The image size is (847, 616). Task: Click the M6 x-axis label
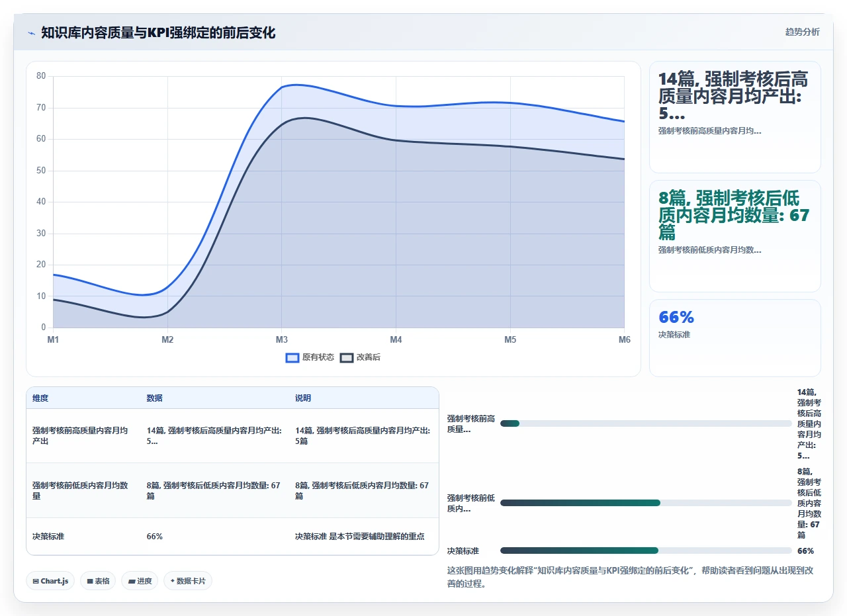625,340
